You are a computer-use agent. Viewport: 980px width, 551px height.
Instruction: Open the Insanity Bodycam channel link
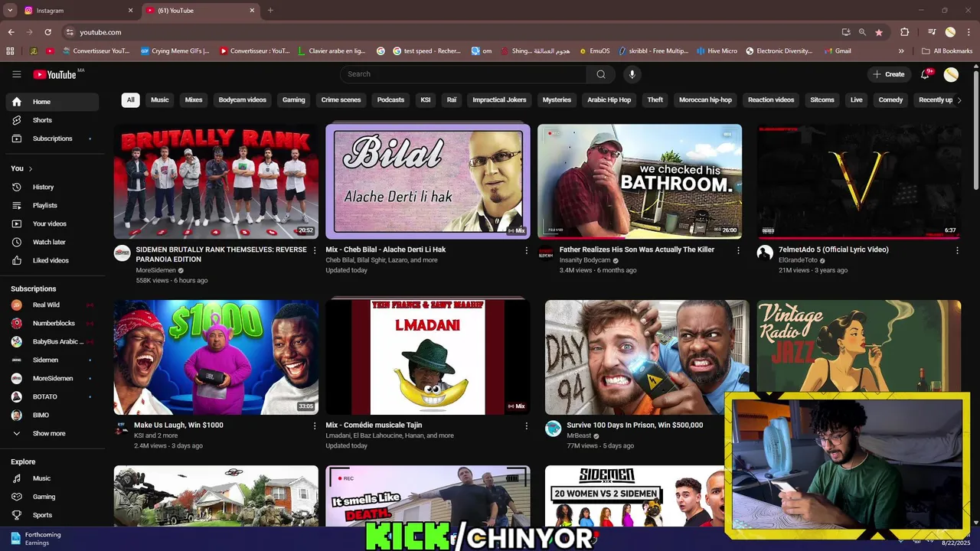(585, 260)
